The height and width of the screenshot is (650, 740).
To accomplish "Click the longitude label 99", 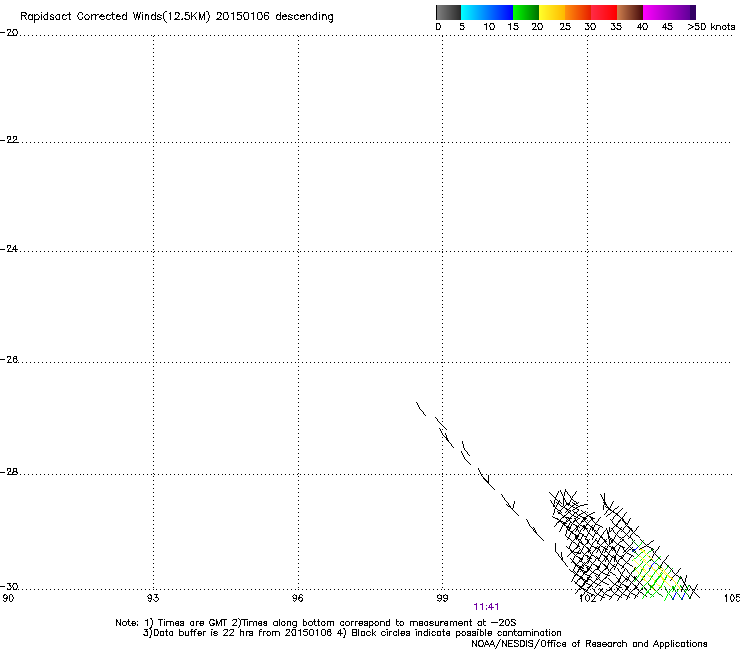I will [442, 598].
